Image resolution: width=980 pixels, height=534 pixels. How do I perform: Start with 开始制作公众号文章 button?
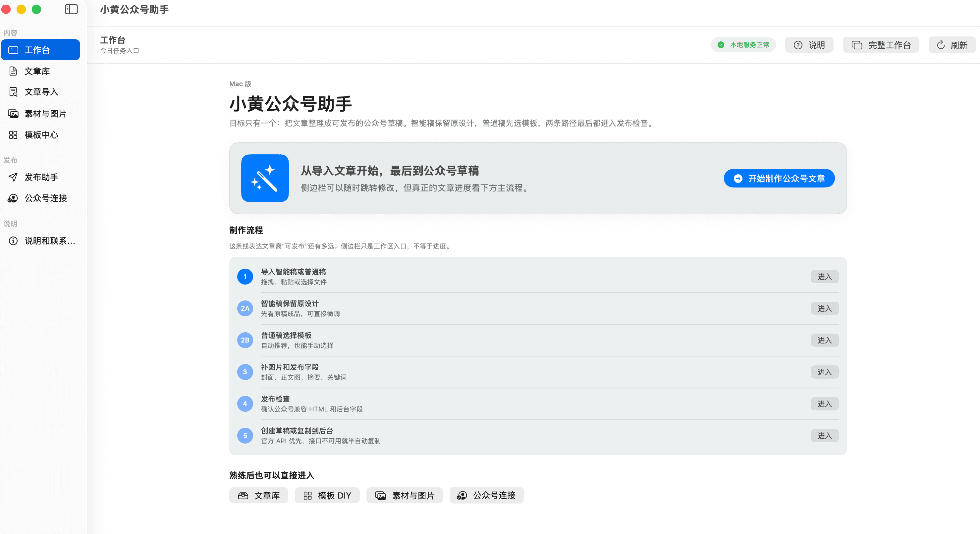(x=779, y=178)
